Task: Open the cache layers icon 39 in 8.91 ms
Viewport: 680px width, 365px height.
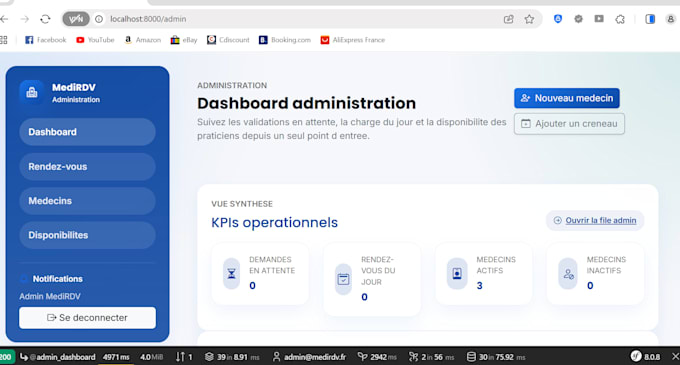Action: [x=232, y=357]
